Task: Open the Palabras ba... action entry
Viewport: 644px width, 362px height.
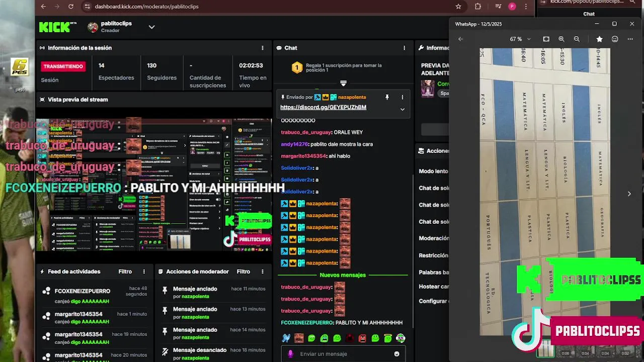Action: 434,273
